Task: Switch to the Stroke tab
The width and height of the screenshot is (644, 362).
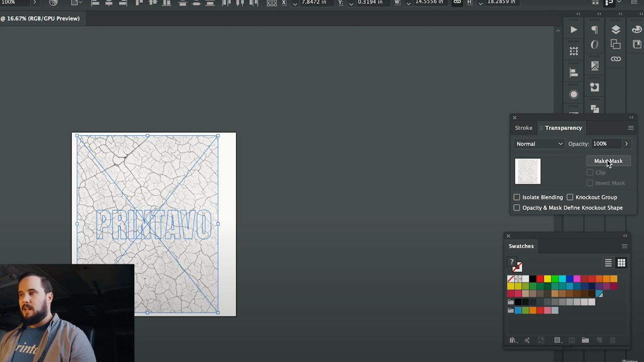Action: coord(523,128)
